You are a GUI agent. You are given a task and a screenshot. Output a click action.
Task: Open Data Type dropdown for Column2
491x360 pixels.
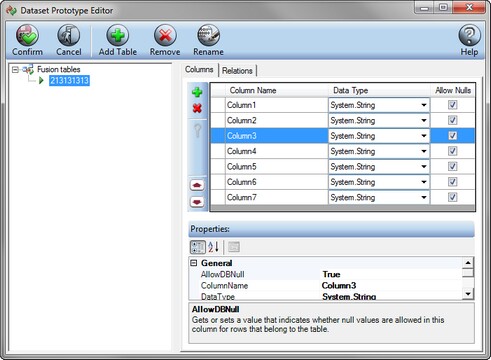[x=424, y=120]
